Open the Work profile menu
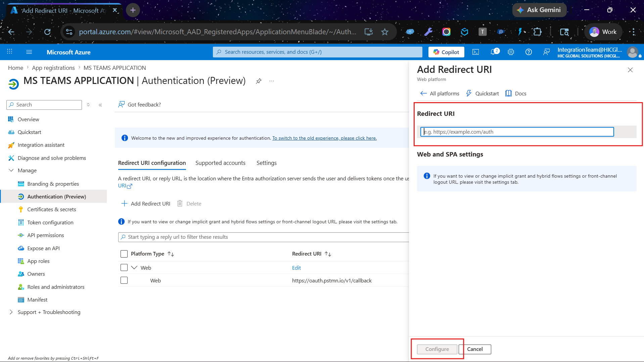Image resolution: width=644 pixels, height=362 pixels. [x=603, y=32]
